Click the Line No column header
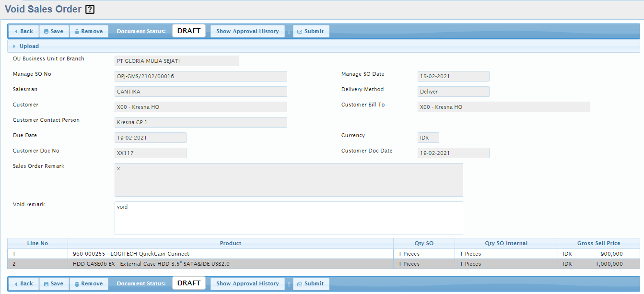Image resolution: width=644 pixels, height=294 pixels. point(38,243)
